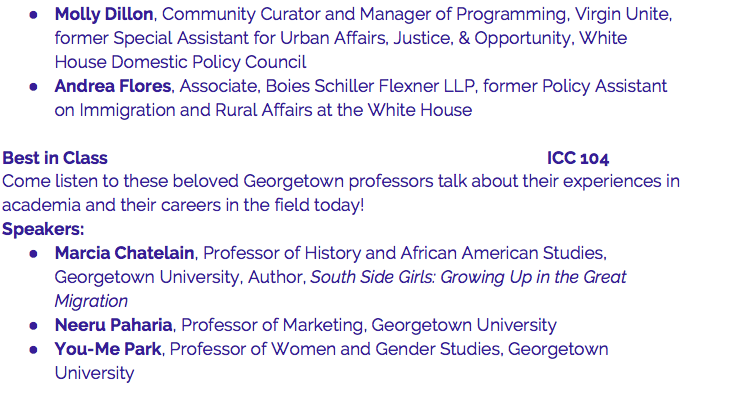Screen dimensions: 729x413
Task: Select the Best in Class heading
Action: [x=55, y=158]
